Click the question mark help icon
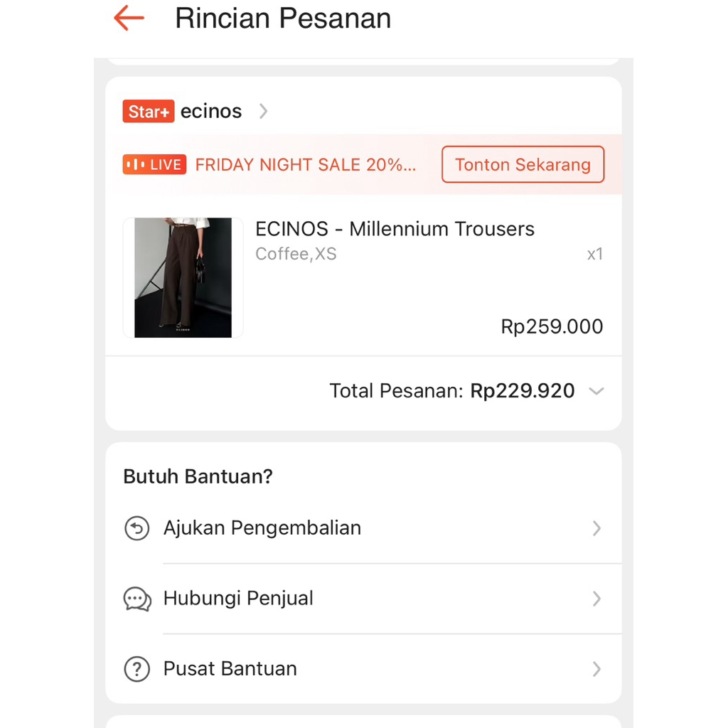 137,669
